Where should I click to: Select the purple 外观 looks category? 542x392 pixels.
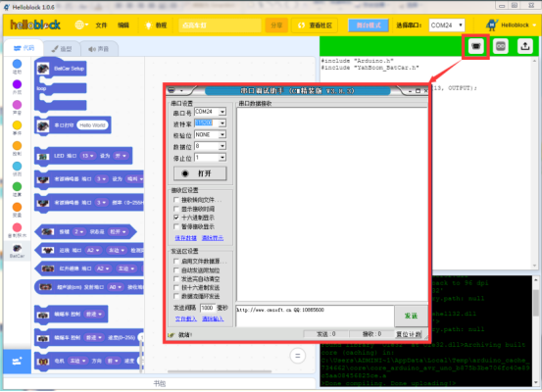(x=17, y=87)
